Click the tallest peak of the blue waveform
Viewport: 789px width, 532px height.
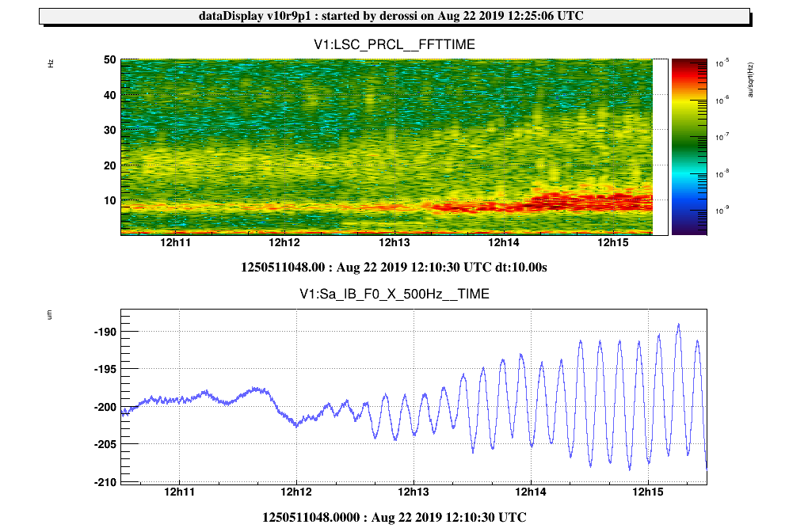pyautogui.click(x=678, y=325)
